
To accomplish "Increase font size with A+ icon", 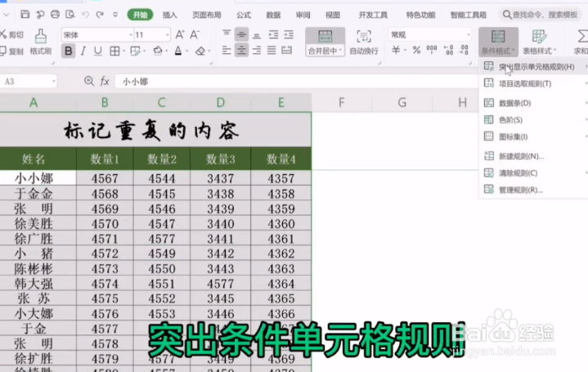I will 180,35.
